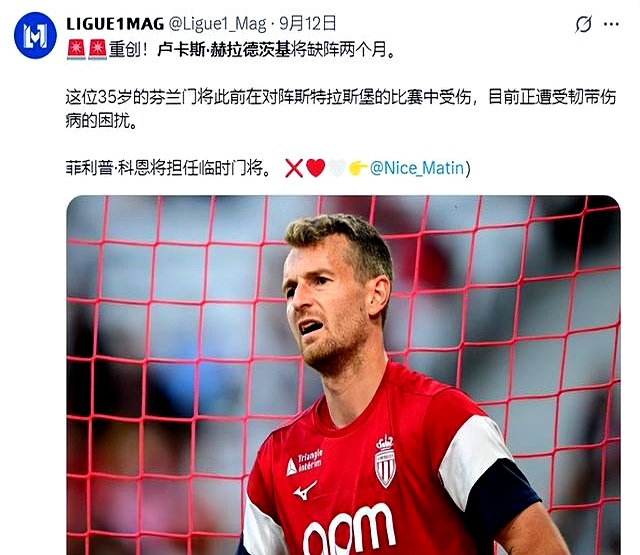The width and height of the screenshot is (640, 555).
Task: Open the three-dot more options menu
Action: [611, 24]
